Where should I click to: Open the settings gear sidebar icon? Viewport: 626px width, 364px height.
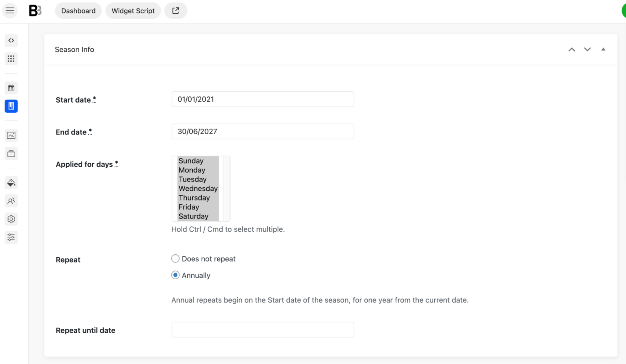(11, 219)
